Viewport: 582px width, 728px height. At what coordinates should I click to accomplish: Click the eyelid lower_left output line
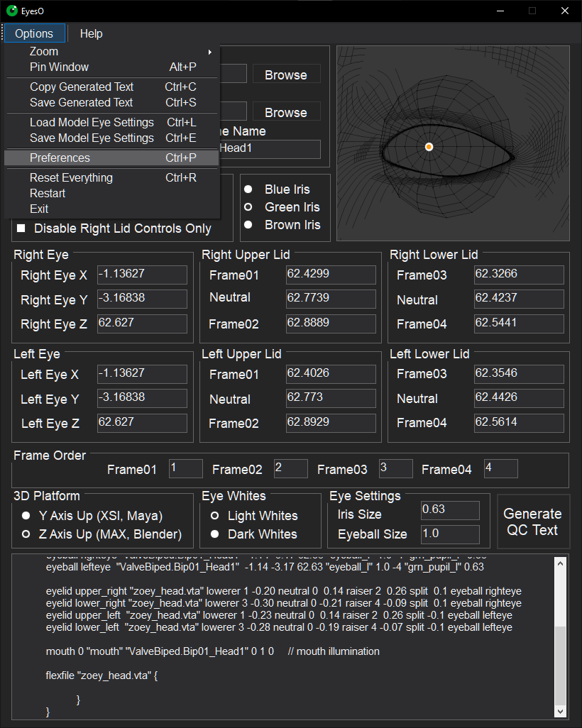pyautogui.click(x=279, y=627)
